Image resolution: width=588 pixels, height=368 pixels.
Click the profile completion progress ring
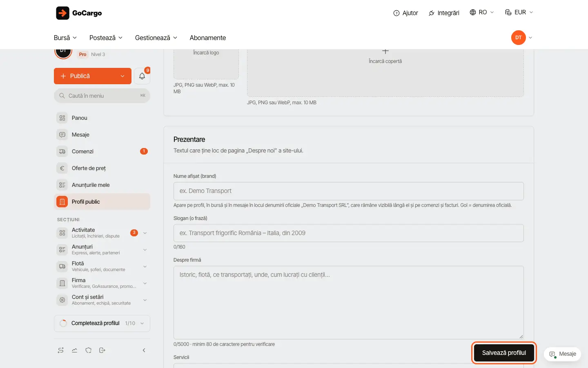point(63,323)
